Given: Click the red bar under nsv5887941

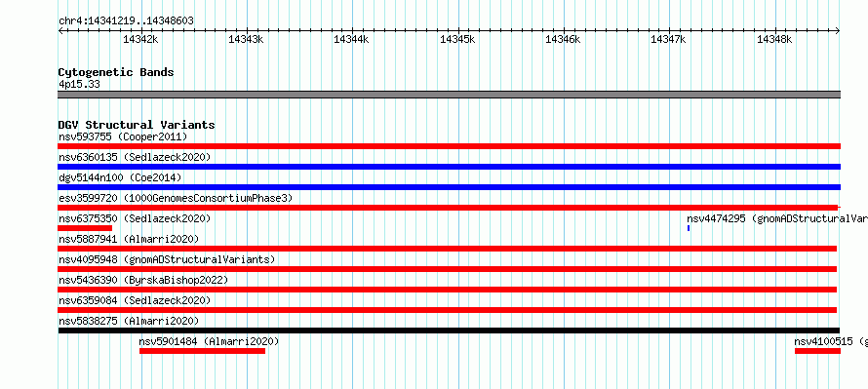Looking at the screenshot, I should [x=448, y=249].
